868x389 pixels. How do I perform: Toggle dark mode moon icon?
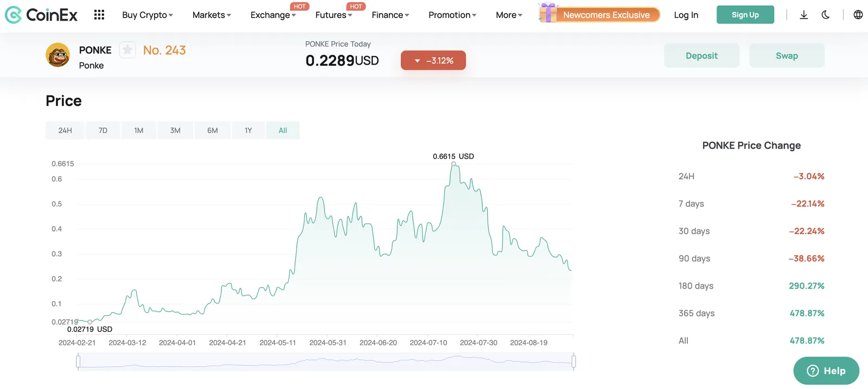point(826,15)
